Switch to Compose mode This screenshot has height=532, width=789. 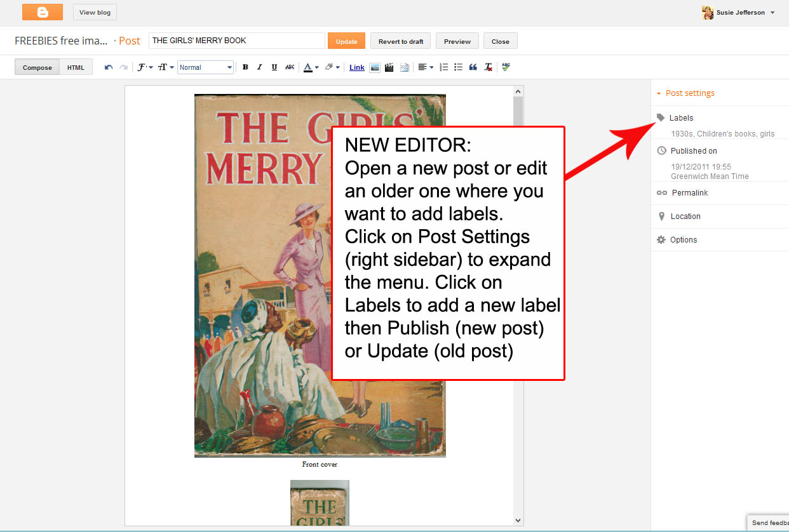37,67
